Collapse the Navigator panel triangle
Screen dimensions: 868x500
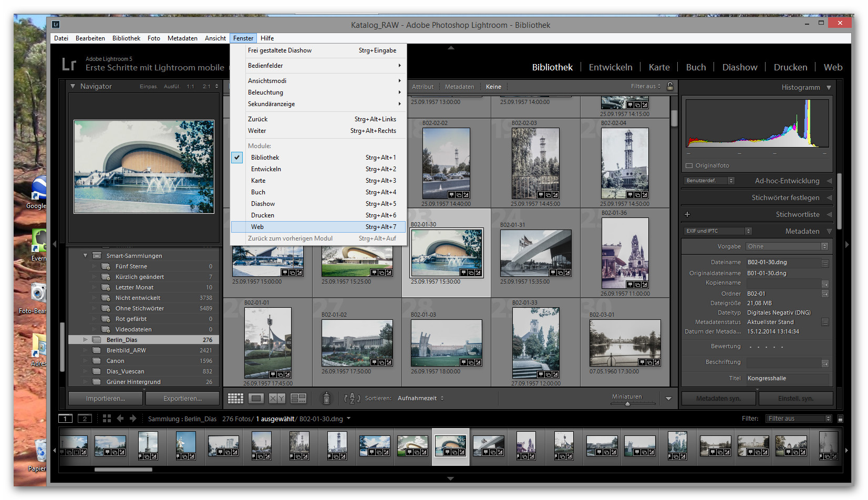tap(73, 86)
